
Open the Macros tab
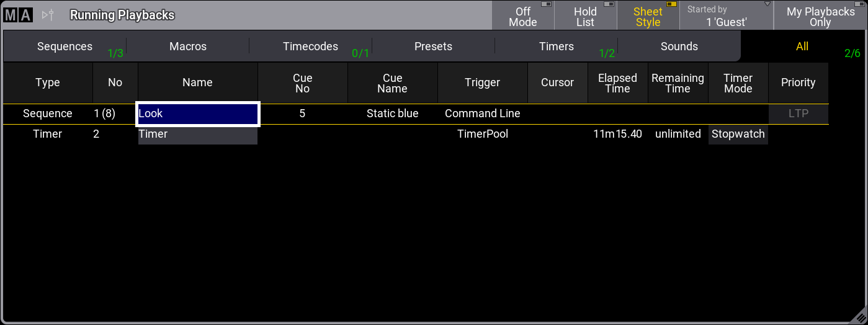[x=188, y=47]
